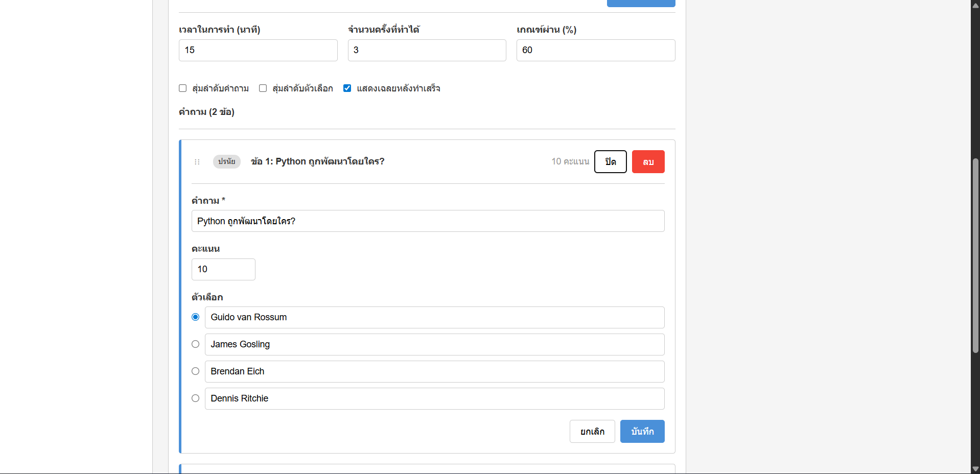Viewport: 980px width, 474px height.
Task: Click the time limit field showing 15
Action: [x=258, y=50]
